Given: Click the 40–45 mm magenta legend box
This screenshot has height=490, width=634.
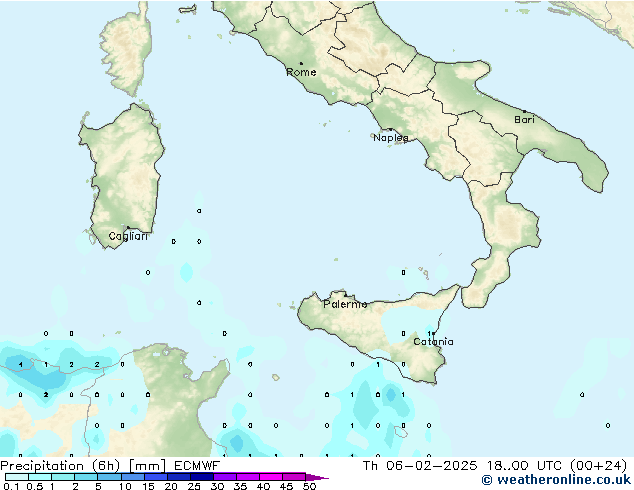Looking at the screenshot, I should tap(271, 477).
